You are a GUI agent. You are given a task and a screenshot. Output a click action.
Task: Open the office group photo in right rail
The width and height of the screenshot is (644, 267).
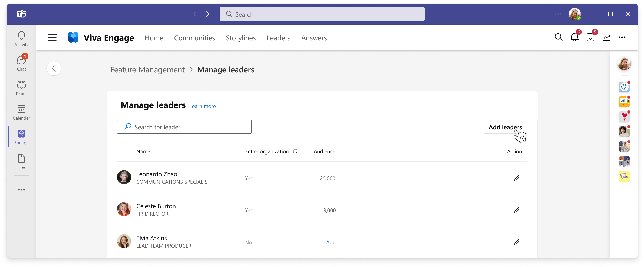point(624,146)
